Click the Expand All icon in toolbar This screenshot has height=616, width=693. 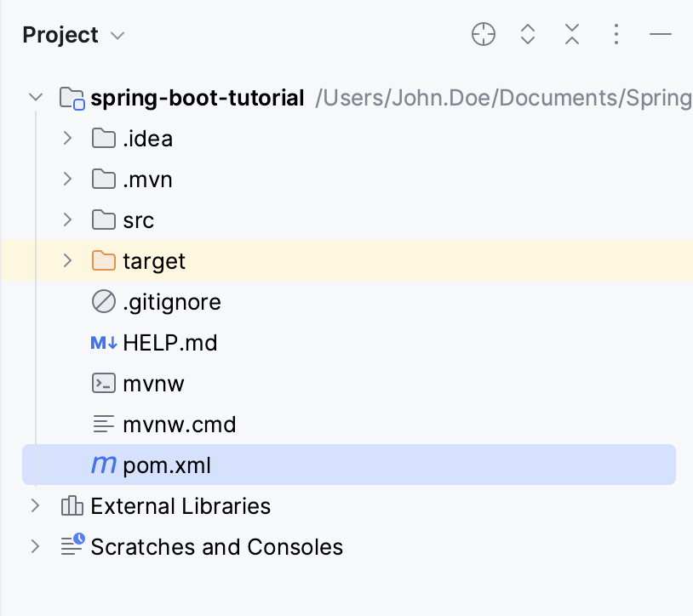(527, 34)
